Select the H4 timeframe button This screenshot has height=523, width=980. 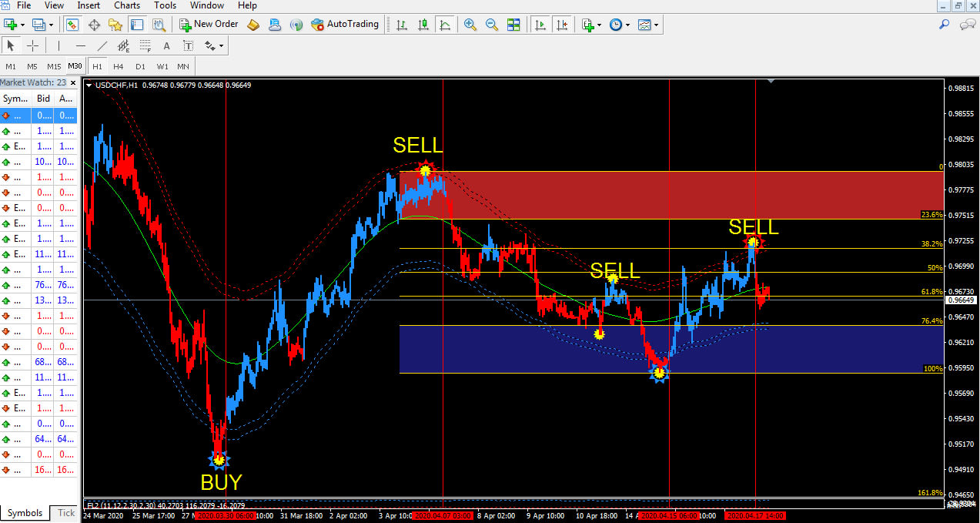(119, 66)
